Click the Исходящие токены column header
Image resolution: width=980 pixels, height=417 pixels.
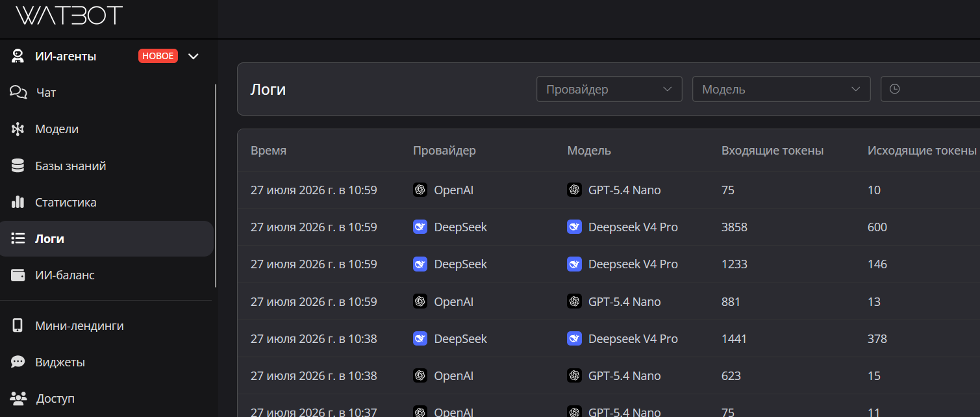[922, 151]
